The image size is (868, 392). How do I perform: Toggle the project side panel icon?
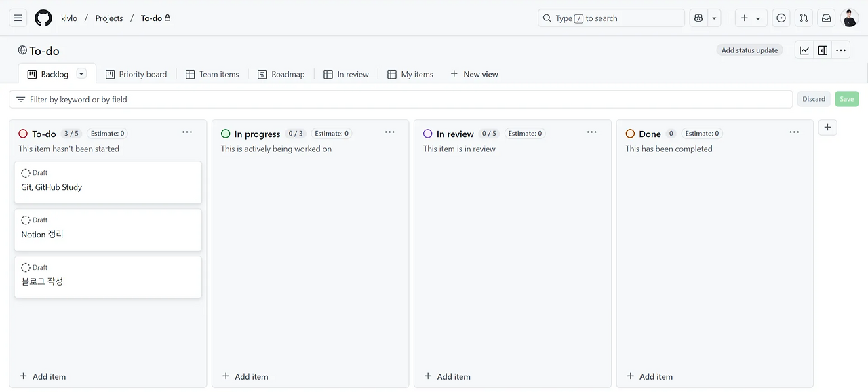[823, 50]
